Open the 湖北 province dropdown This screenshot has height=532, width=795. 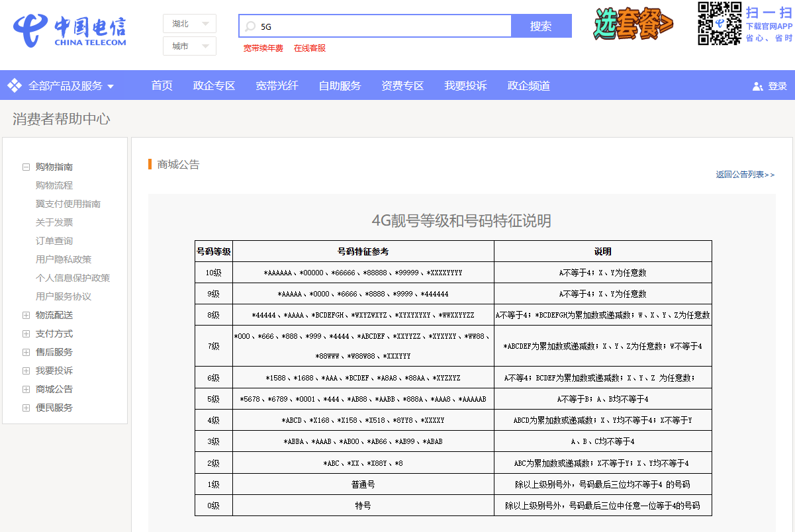coord(189,24)
